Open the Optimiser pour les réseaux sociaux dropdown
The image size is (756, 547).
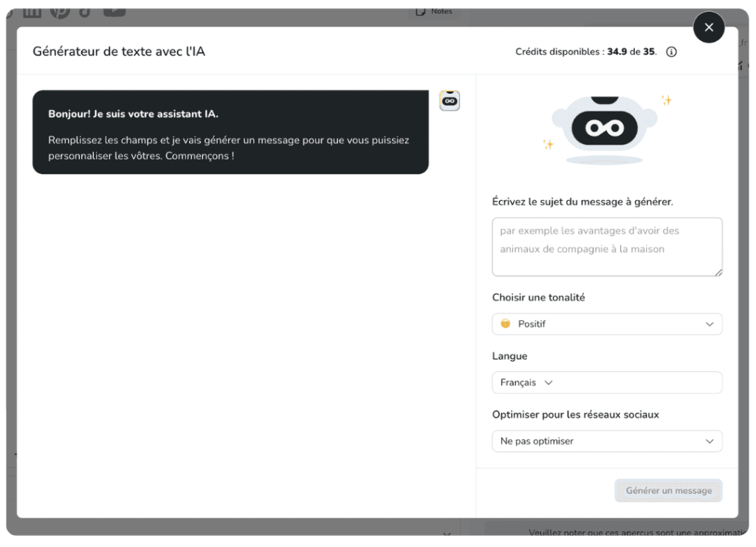pyautogui.click(x=607, y=441)
